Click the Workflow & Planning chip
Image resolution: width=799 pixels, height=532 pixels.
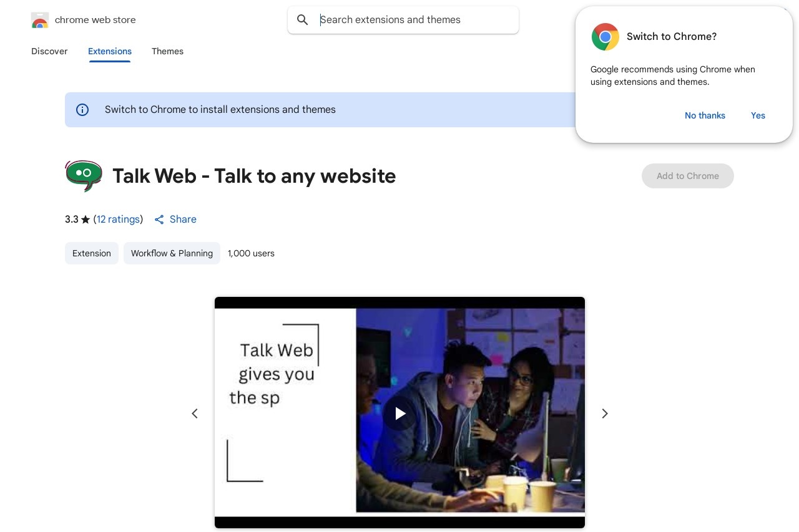click(172, 253)
